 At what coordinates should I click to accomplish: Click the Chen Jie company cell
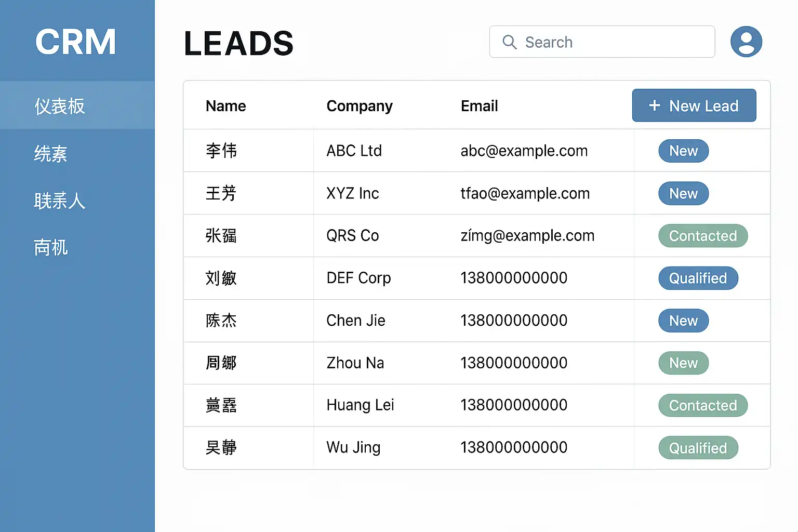click(x=356, y=321)
